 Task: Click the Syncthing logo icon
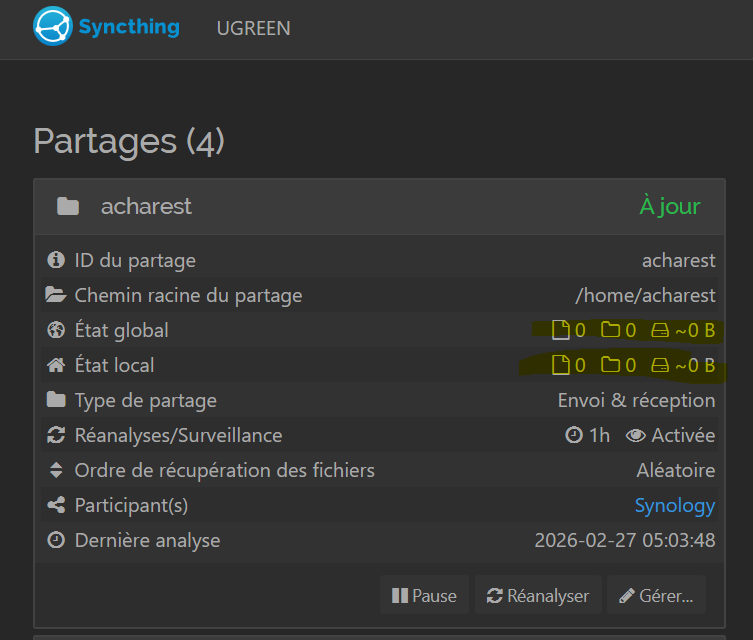(x=52, y=27)
